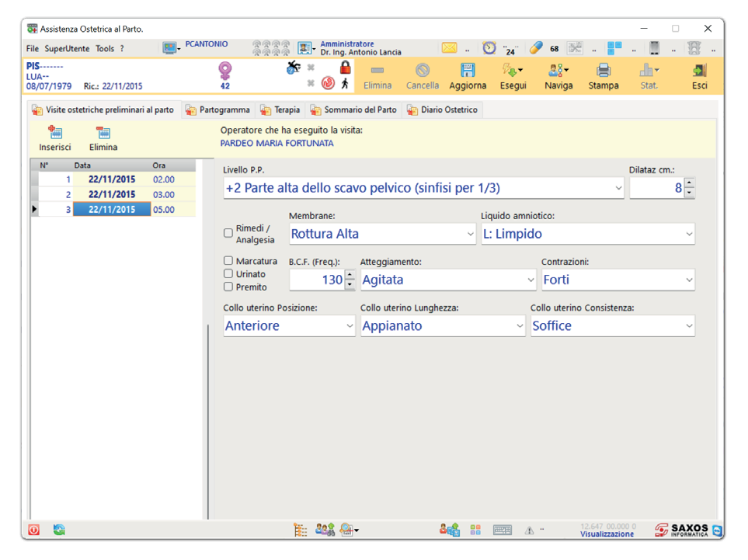Viewport: 748px width, 560px height.
Task: Open the Tools menu
Action: (x=105, y=49)
